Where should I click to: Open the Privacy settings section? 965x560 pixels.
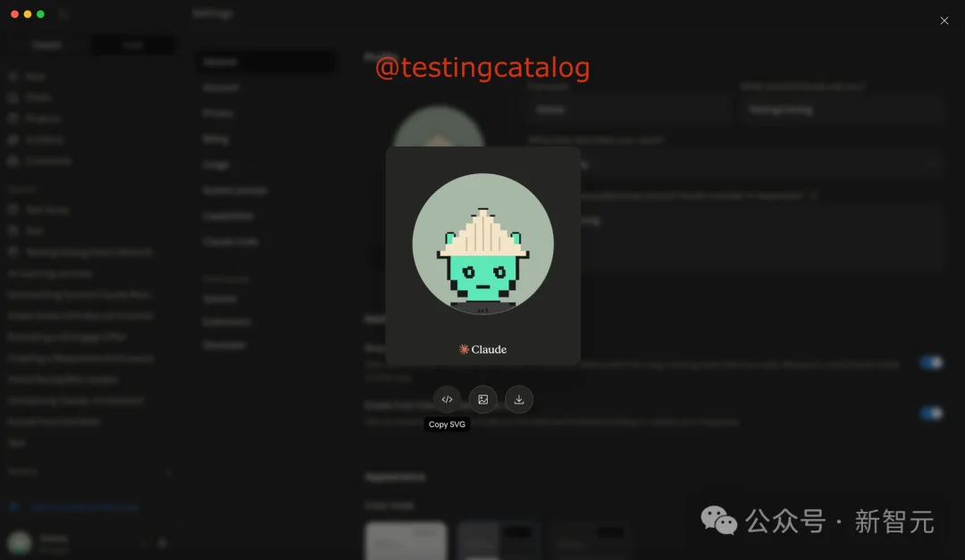(218, 113)
